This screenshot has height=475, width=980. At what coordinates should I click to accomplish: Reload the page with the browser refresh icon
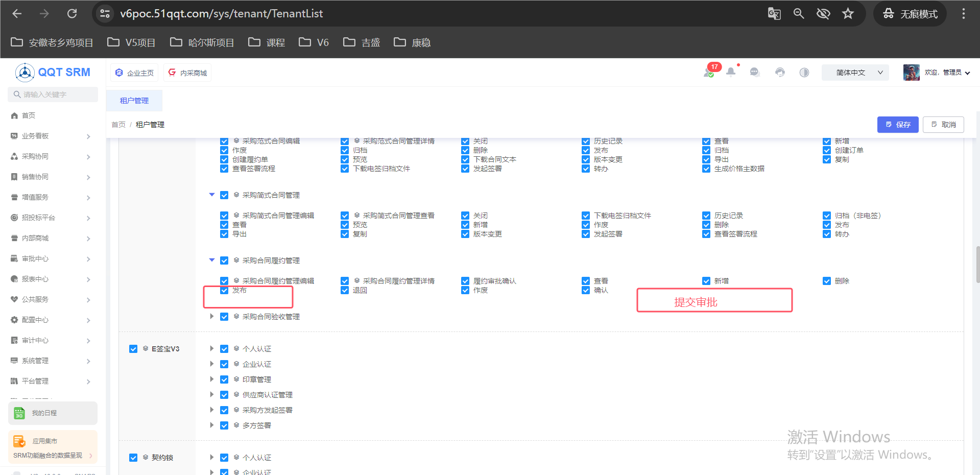tap(72, 14)
